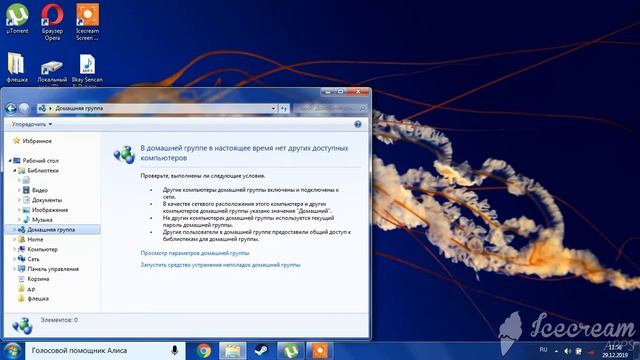Click the Alice voice assistant microphone icon
Image resolution: width=640 pixels, height=360 pixels.
pos(174,350)
